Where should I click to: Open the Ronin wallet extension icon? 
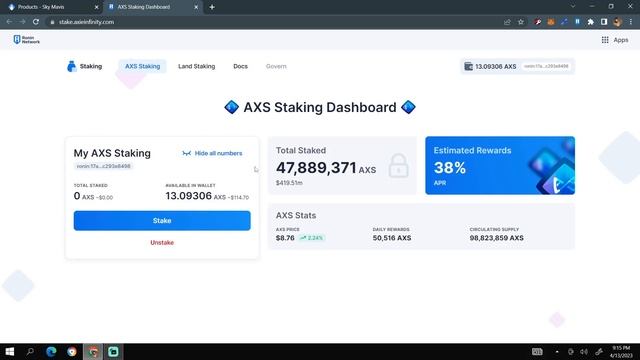click(578, 22)
